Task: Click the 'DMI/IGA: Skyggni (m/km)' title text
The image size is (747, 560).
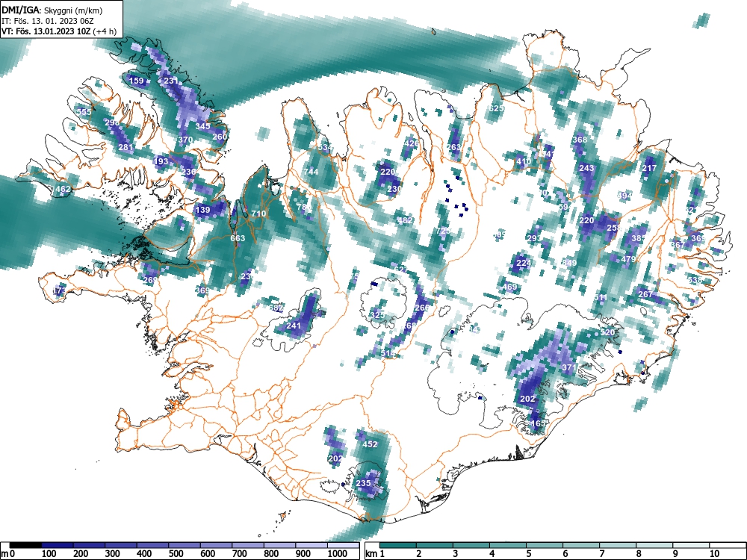Action: (x=52, y=10)
